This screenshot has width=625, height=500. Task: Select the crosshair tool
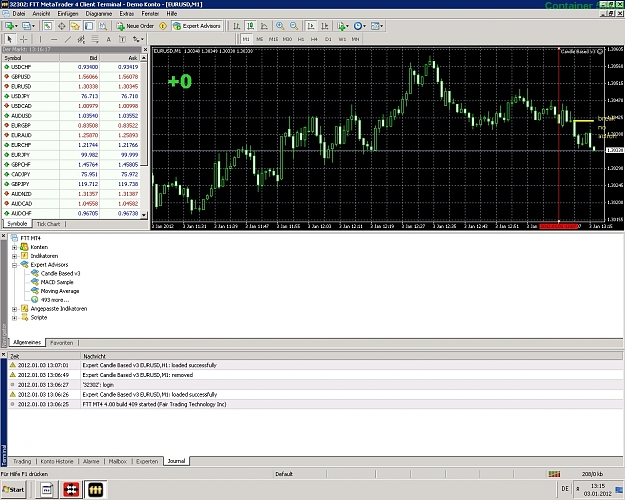coord(24,39)
